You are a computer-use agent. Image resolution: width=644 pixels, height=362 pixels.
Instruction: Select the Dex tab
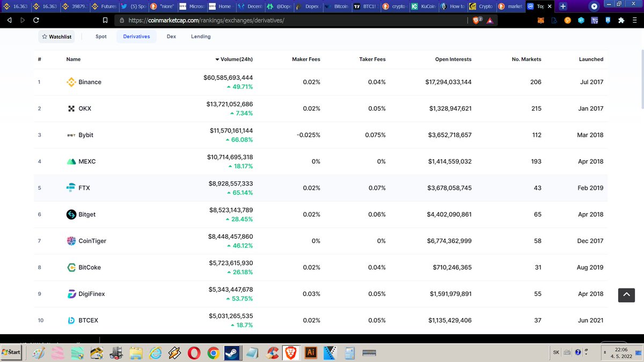171,36
